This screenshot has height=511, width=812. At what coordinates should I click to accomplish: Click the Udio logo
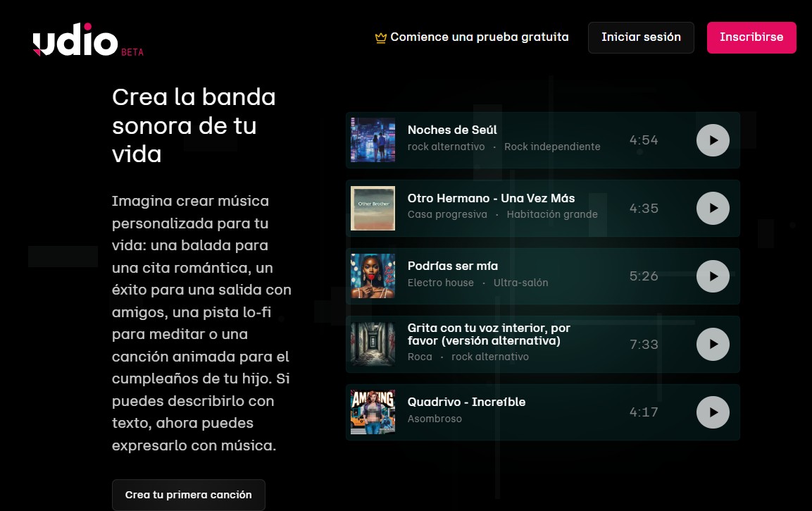(x=76, y=42)
